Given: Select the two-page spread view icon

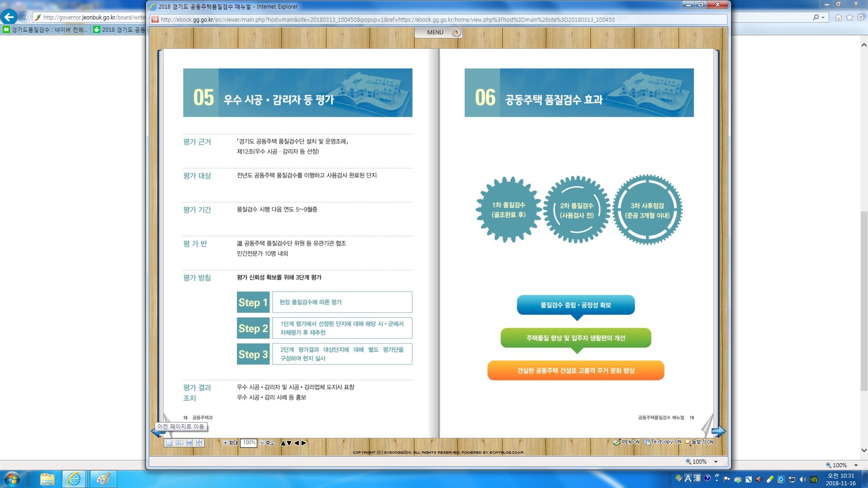Looking at the screenshot, I should [179, 443].
